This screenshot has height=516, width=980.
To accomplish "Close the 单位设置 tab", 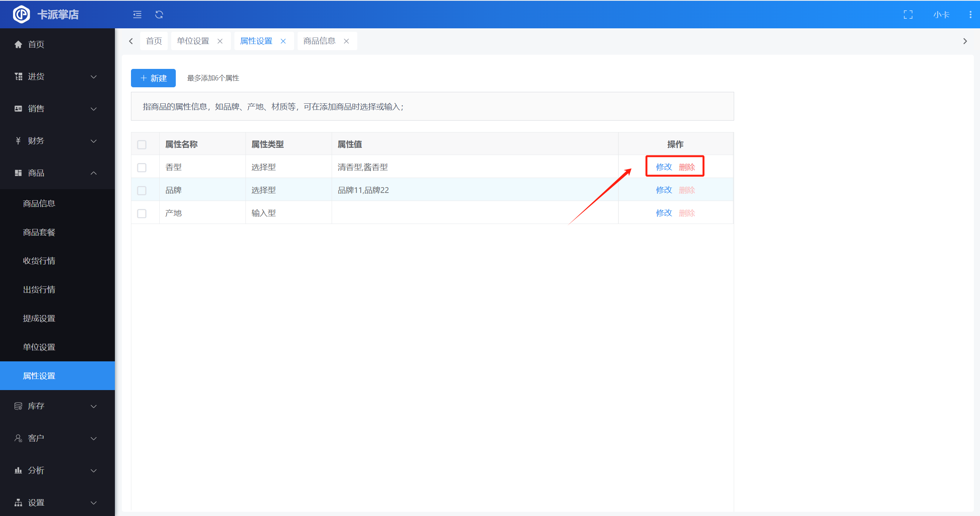I will 220,41.
